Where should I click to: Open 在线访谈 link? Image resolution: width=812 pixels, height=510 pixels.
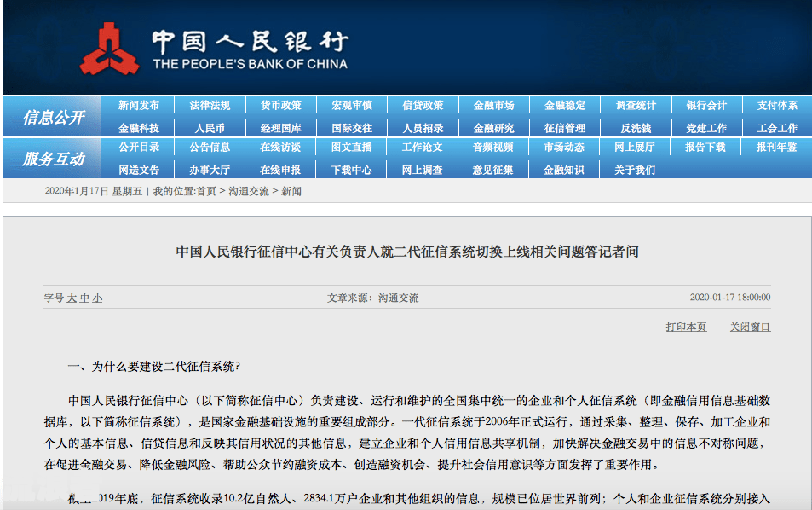tap(280, 148)
